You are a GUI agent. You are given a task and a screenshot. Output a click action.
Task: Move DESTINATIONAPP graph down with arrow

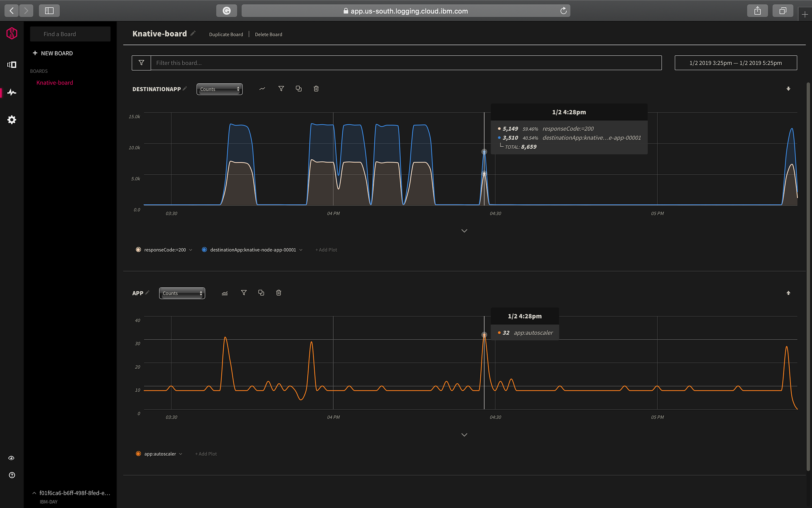(x=788, y=89)
